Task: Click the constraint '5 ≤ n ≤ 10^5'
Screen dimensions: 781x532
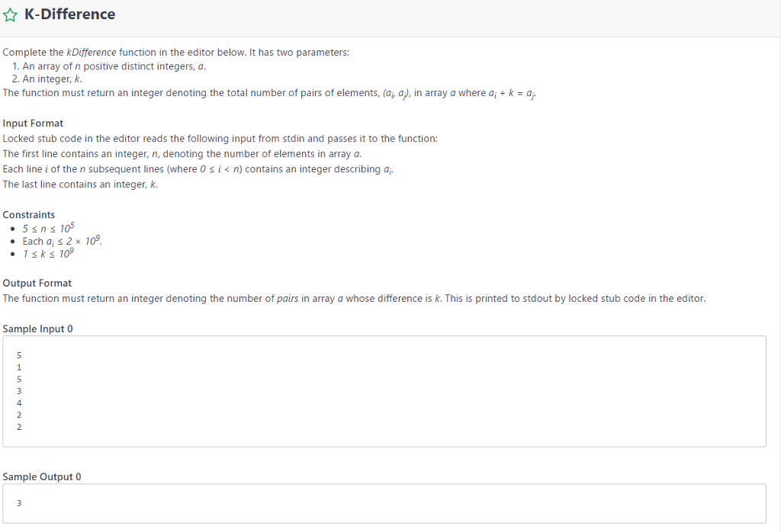Action: tap(48, 229)
